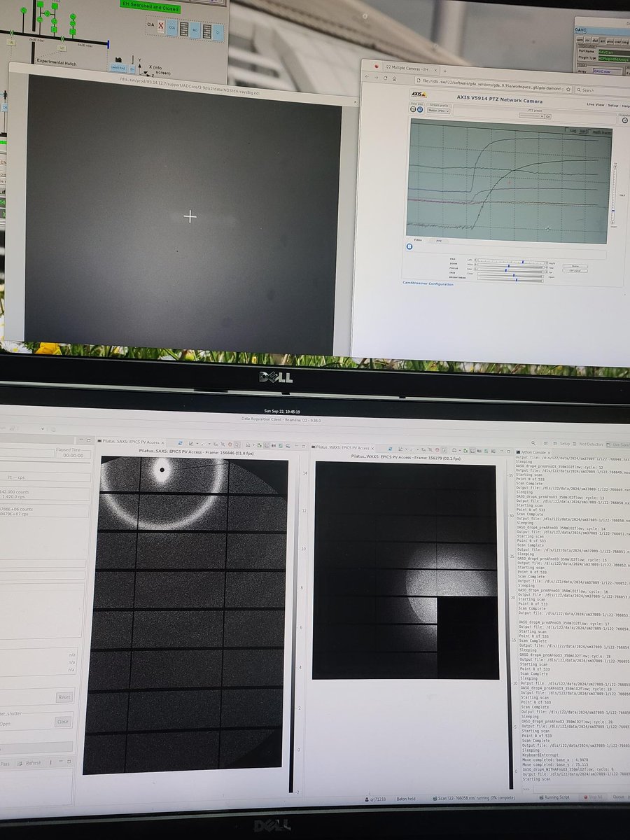The height and width of the screenshot is (840, 630).
Task: Go to the browser home page
Action: click(394, 78)
